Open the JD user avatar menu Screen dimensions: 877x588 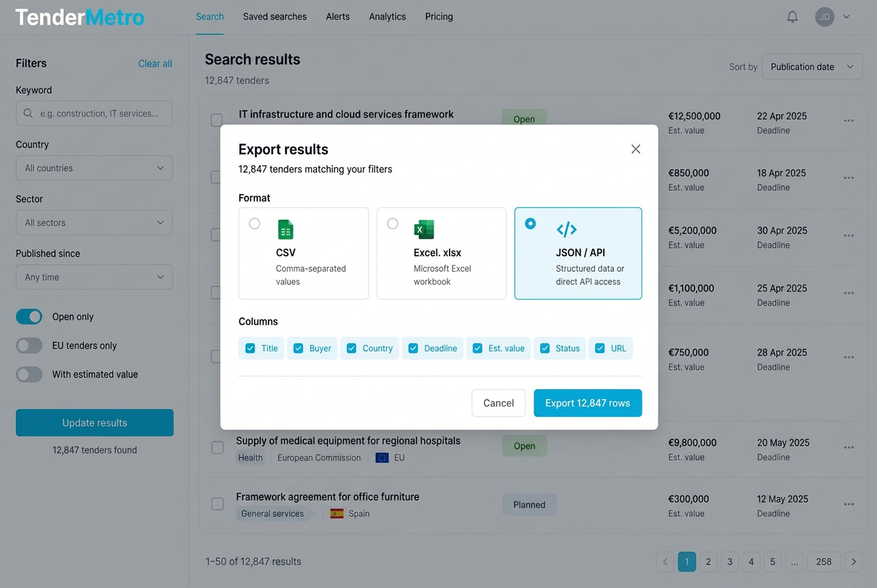coord(824,17)
